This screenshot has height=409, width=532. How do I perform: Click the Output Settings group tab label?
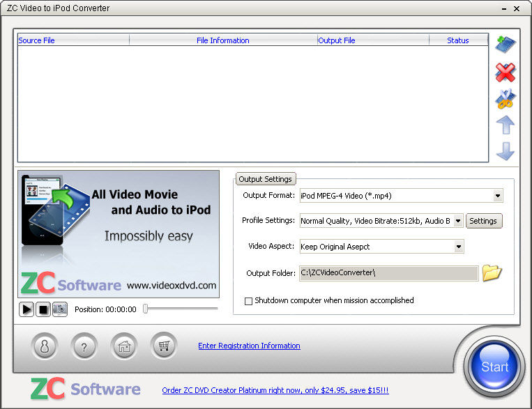(x=266, y=179)
